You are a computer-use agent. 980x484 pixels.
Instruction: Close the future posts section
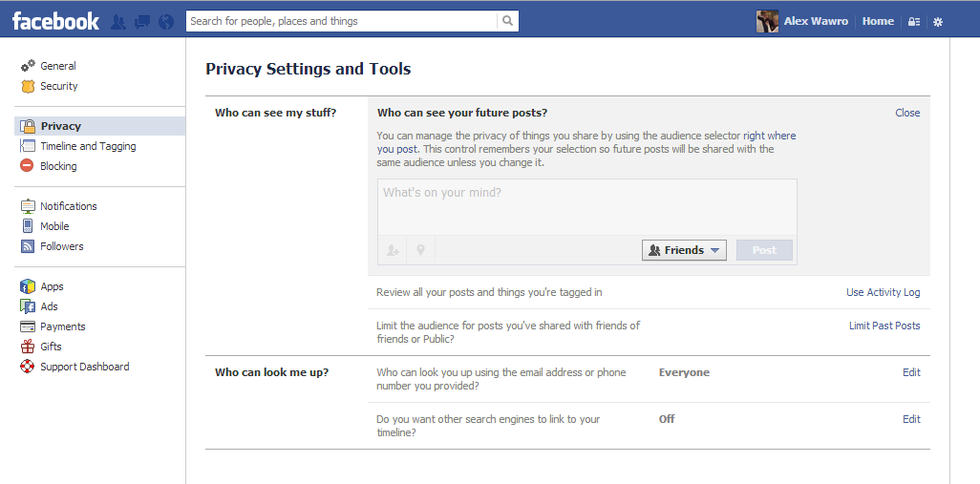coord(907,113)
